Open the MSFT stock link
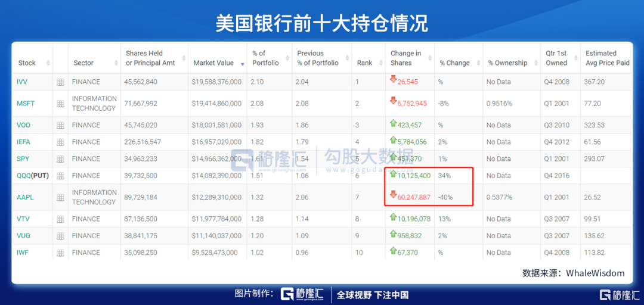644x305 pixels. tap(26, 104)
